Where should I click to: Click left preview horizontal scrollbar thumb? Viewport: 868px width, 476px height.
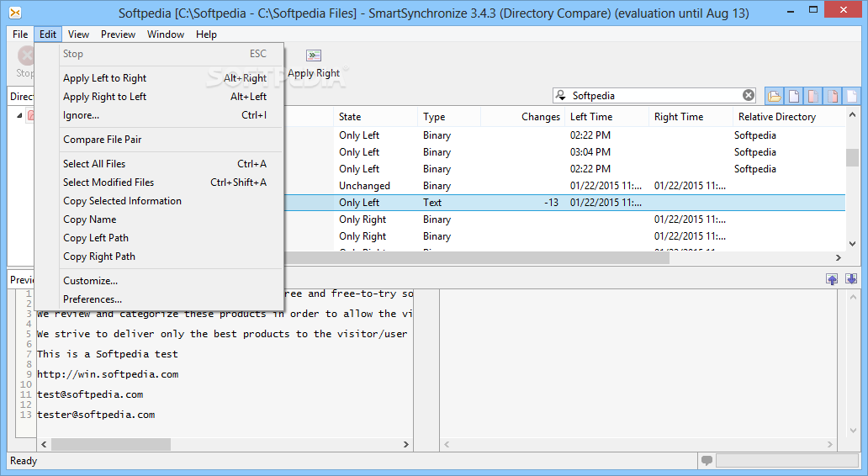pyautogui.click(x=111, y=444)
